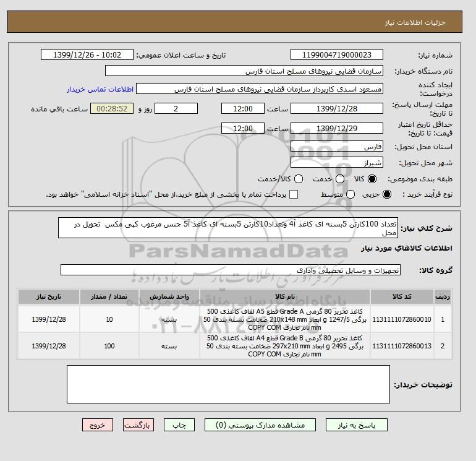Select the کالا/خدمت radio button
476x461 pixels.
click(299, 179)
